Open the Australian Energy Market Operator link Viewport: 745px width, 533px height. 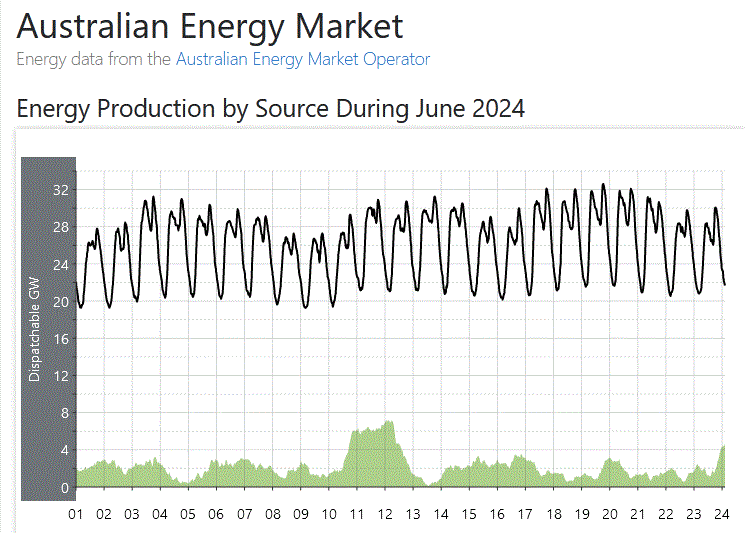(302, 59)
